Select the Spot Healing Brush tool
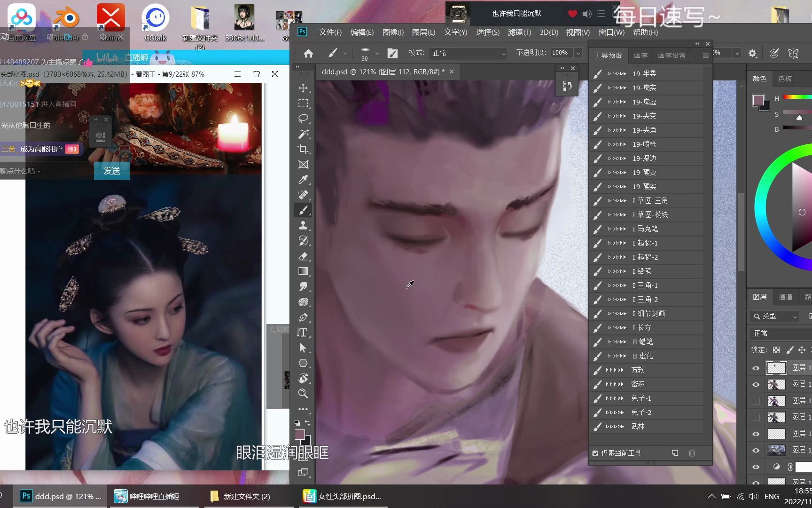 303,195
